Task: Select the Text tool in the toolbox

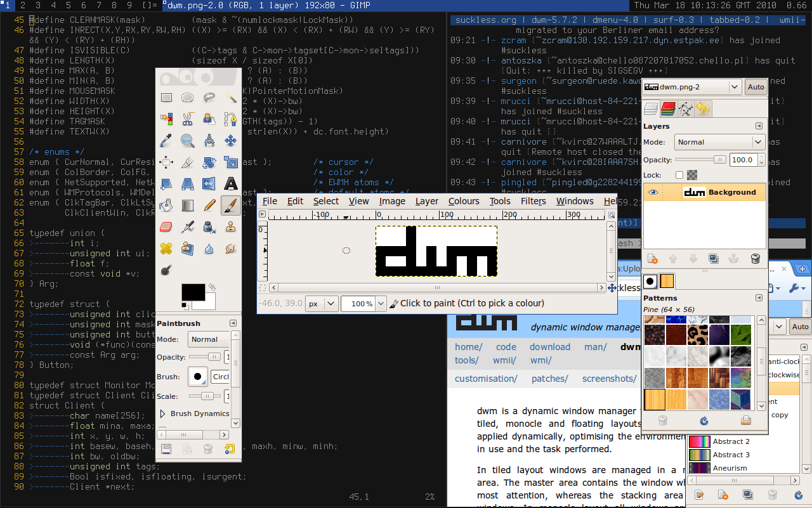Action: [231, 184]
